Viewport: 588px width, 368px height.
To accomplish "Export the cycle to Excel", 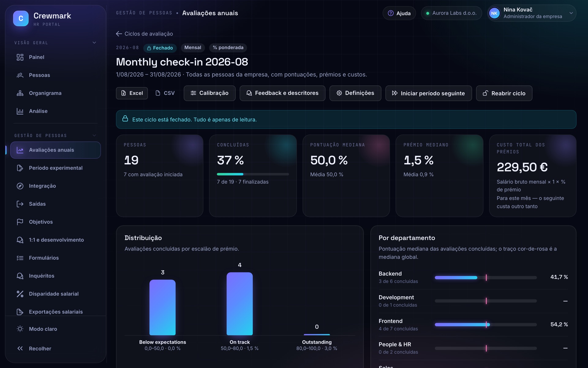I will (132, 93).
